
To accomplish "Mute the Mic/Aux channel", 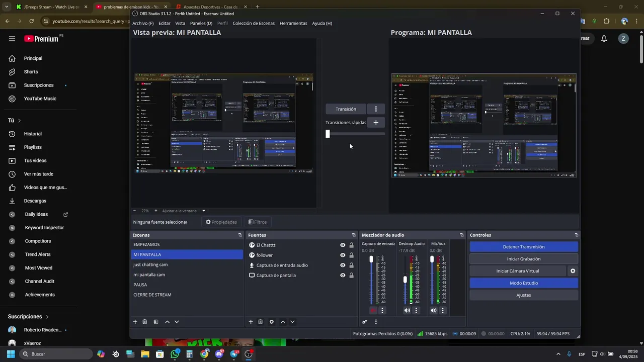I will 434,311.
